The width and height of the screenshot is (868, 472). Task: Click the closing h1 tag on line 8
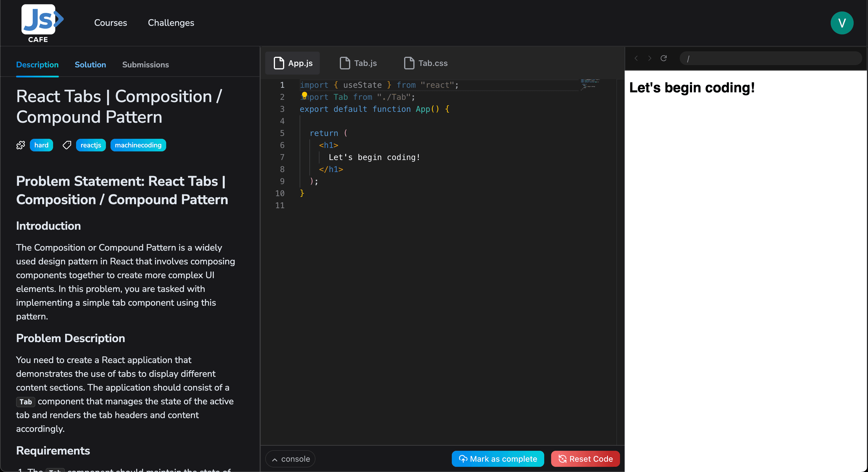pyautogui.click(x=331, y=169)
